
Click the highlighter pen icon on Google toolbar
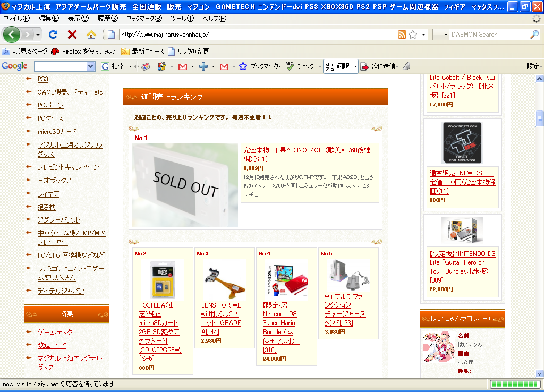click(x=406, y=66)
